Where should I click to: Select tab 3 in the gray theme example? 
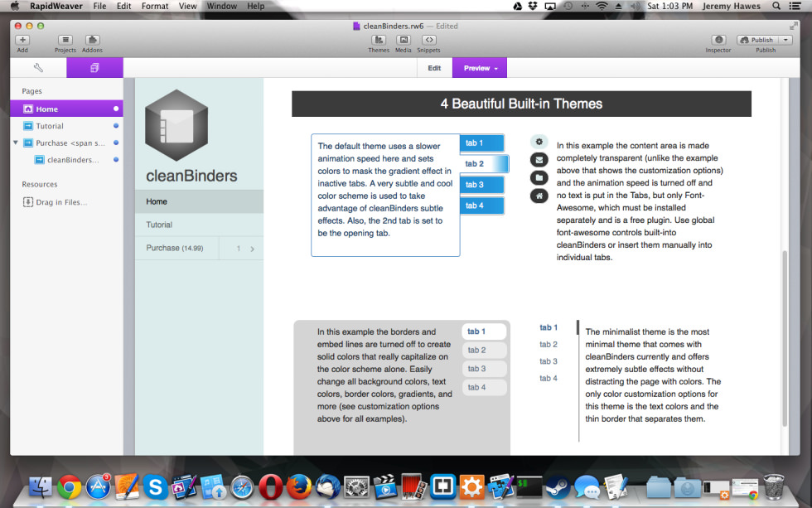[484, 369]
